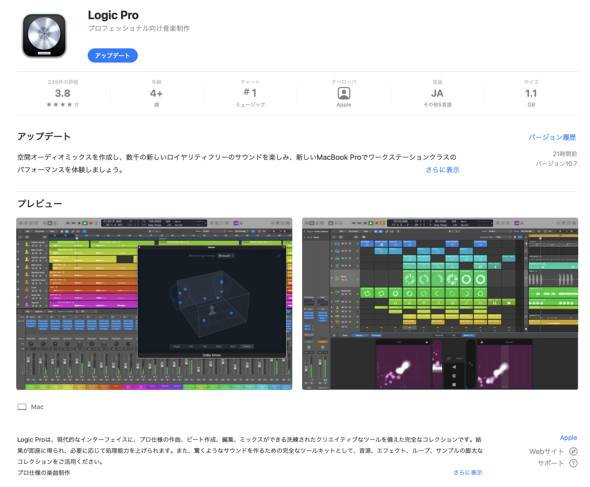Click the JA language info badge
Viewport: 590px width, 487px height.
pos(437,93)
